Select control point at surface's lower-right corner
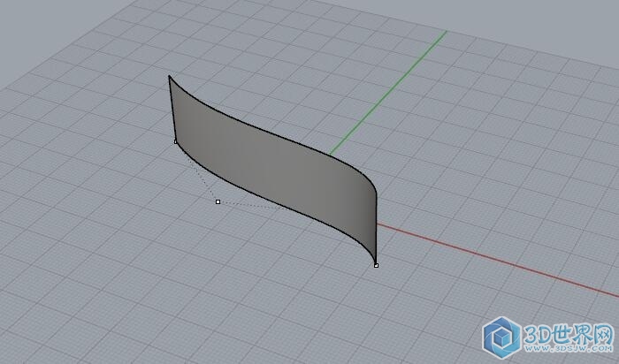The image size is (619, 364). point(376,265)
